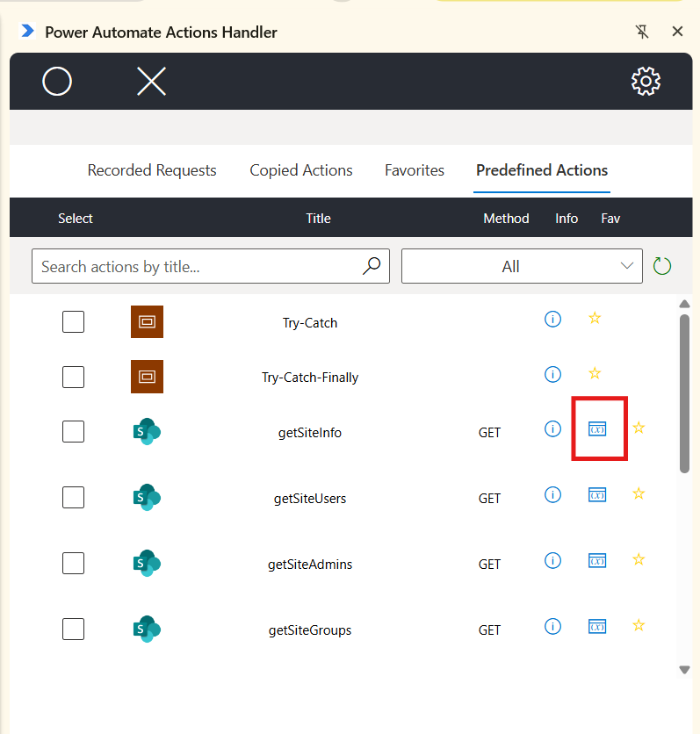This screenshot has height=734, width=700.
Task: Tick the getSiteAdmins checkbox
Action: point(73,563)
